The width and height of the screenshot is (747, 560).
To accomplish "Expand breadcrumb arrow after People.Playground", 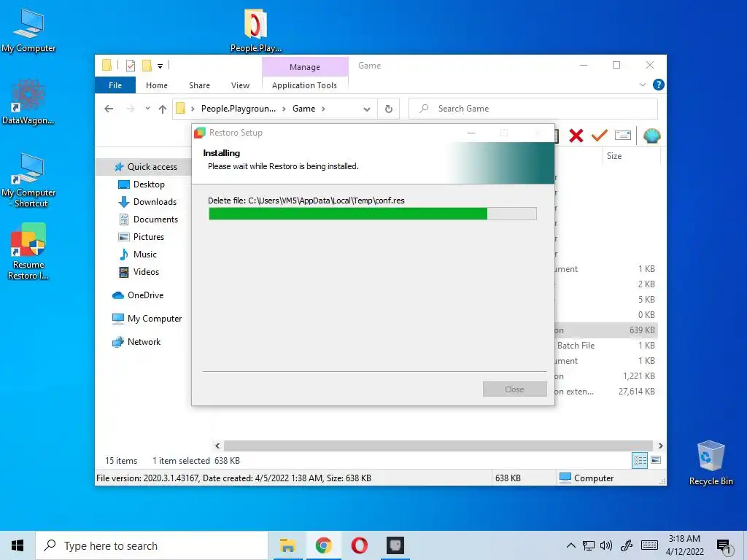I will [x=284, y=109].
